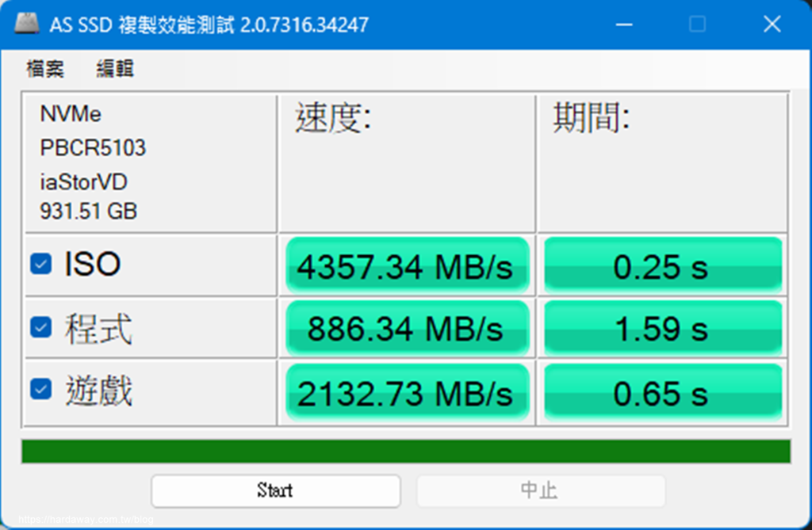The image size is (812, 530).
Task: Select the 遊戲 speed showing 2132.73 MB/s
Action: pyautogui.click(x=408, y=391)
